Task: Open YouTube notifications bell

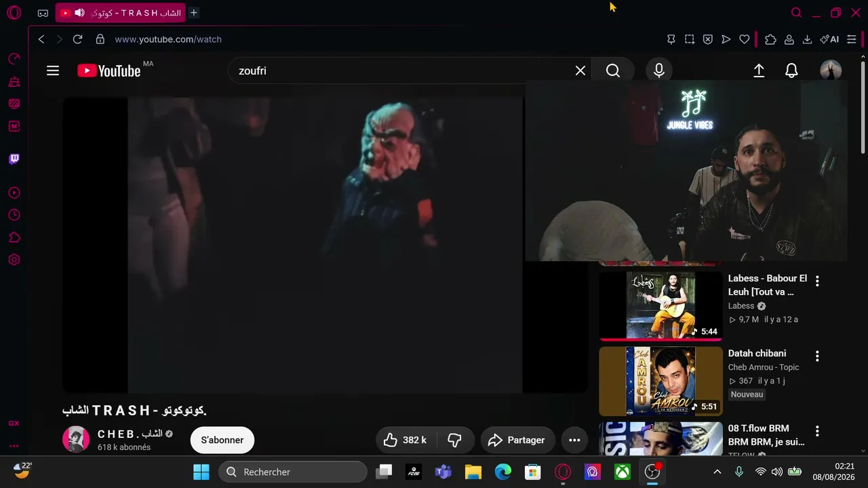Action: (791, 70)
